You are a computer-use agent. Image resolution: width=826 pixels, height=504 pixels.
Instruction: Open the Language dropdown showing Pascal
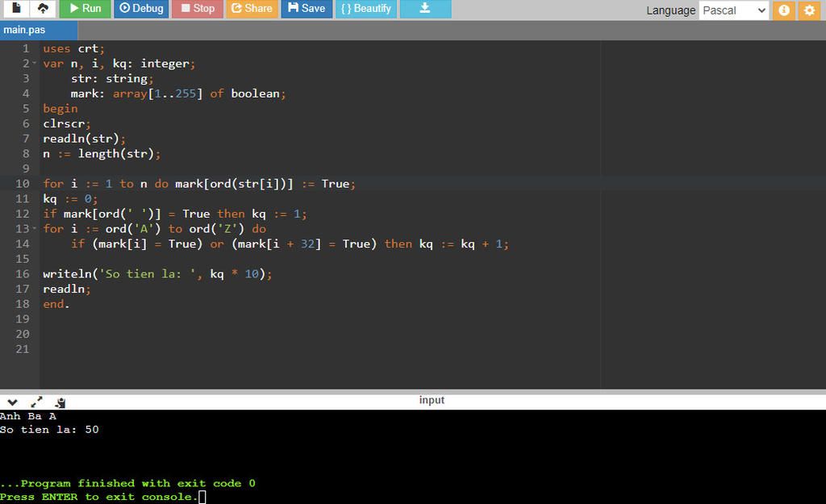[x=734, y=10]
